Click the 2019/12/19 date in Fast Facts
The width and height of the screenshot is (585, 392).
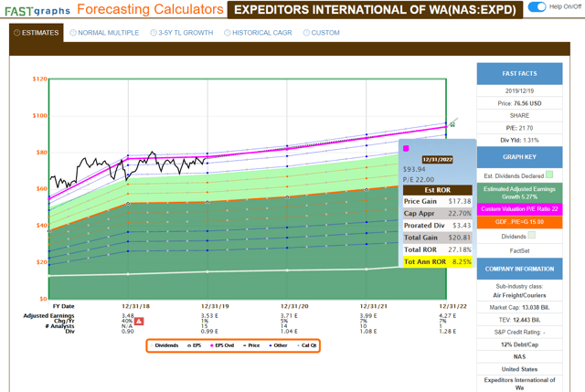coord(519,90)
